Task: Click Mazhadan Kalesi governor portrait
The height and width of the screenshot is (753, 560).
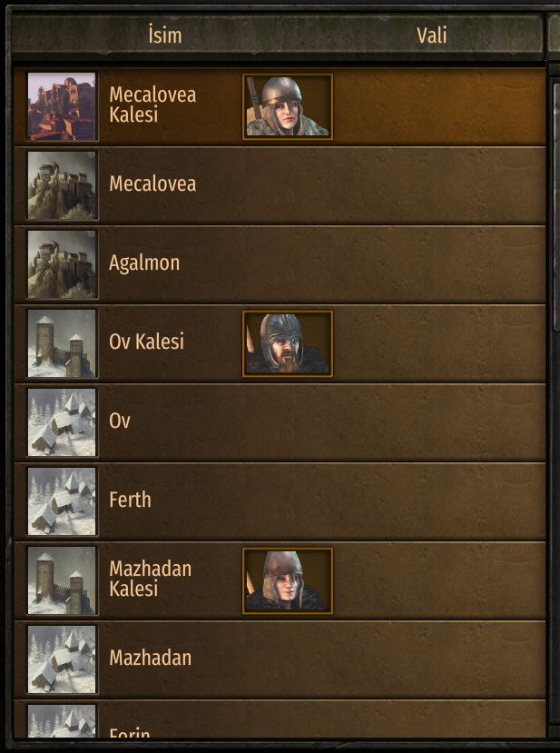Action: point(288,580)
